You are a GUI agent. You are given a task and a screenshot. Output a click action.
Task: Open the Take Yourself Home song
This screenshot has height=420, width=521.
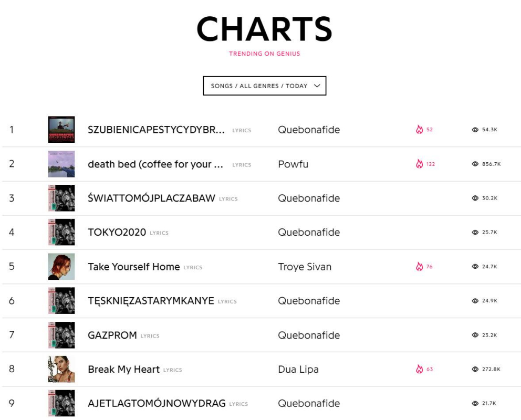click(x=133, y=267)
